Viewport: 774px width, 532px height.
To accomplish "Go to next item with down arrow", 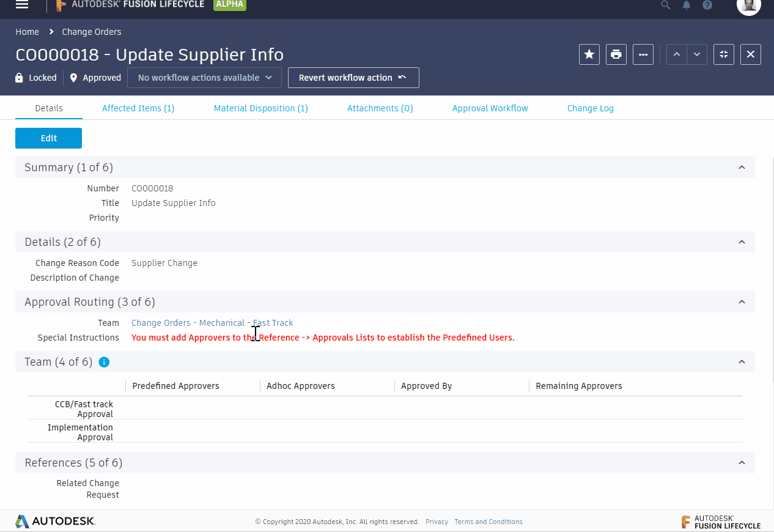I will point(697,54).
